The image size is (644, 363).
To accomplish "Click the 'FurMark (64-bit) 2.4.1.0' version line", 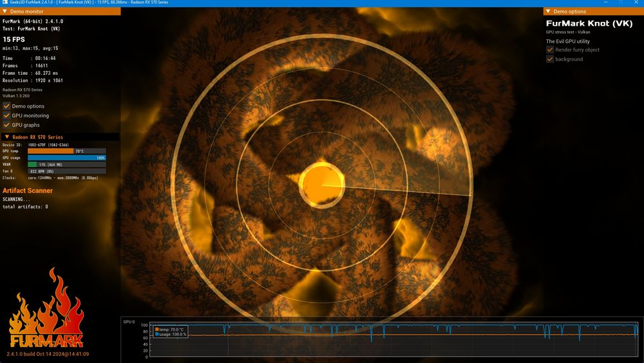I will tap(33, 21).
